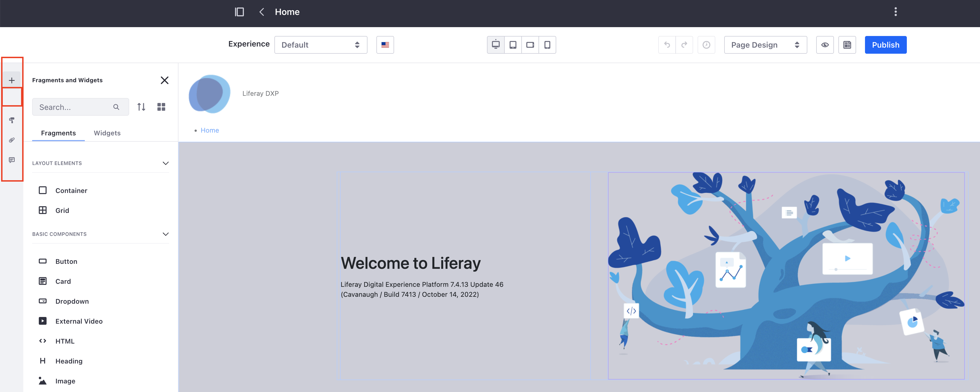Toggle the product menu sidebar icon
Image resolution: width=980 pixels, height=392 pixels.
[239, 12]
